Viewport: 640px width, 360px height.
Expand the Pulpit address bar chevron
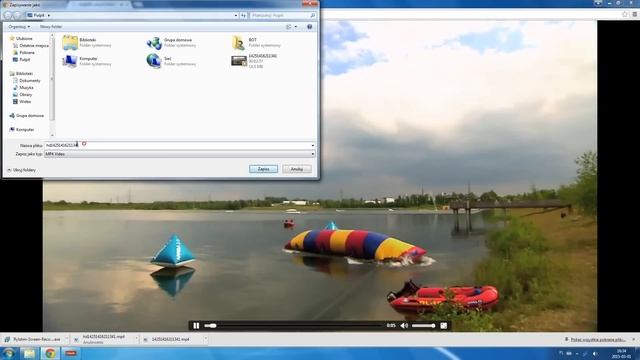point(49,15)
